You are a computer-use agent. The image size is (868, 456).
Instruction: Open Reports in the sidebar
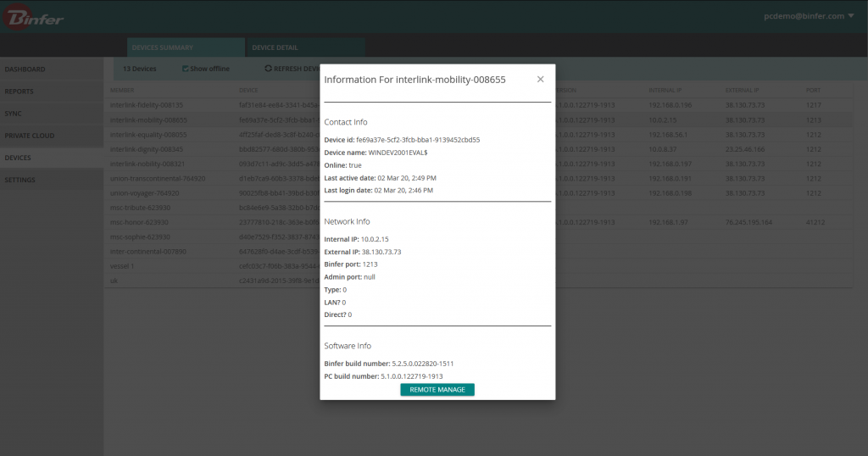point(52,92)
